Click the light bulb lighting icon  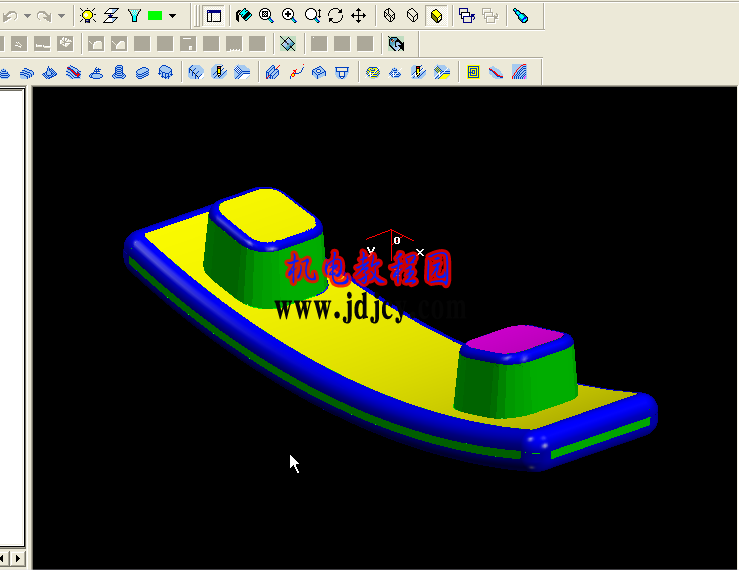pos(88,15)
